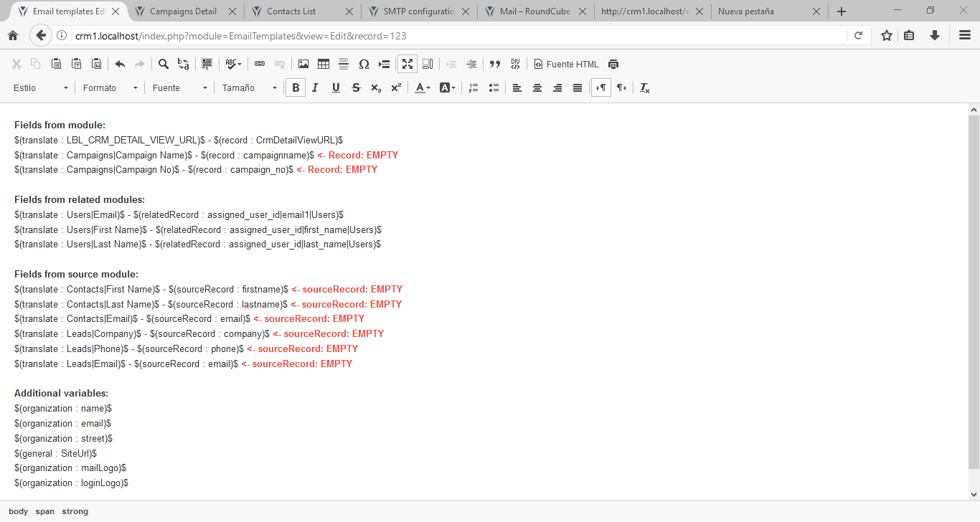Click the browser address bar
Viewport: 980px width, 522px height.
click(x=459, y=36)
